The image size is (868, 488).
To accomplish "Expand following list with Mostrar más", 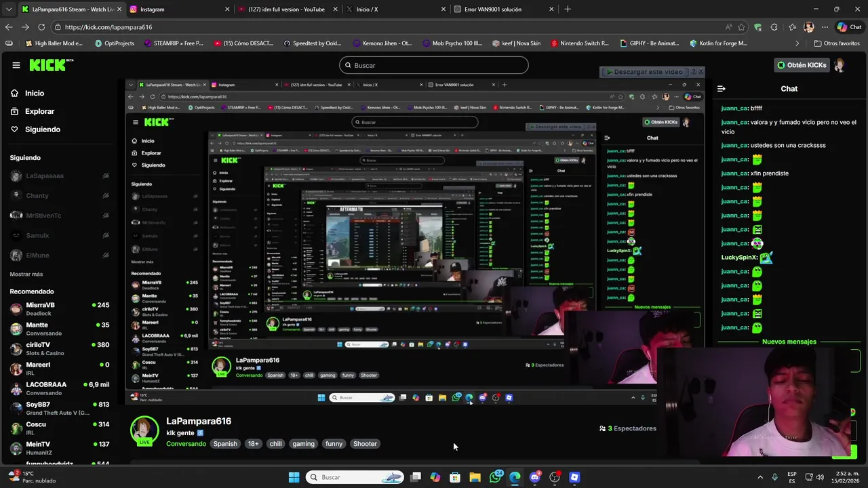I will tap(26, 274).
